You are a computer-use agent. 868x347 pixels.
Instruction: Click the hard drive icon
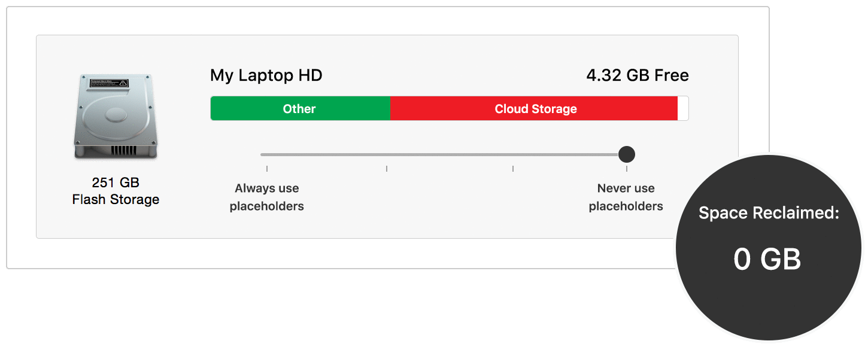116,117
